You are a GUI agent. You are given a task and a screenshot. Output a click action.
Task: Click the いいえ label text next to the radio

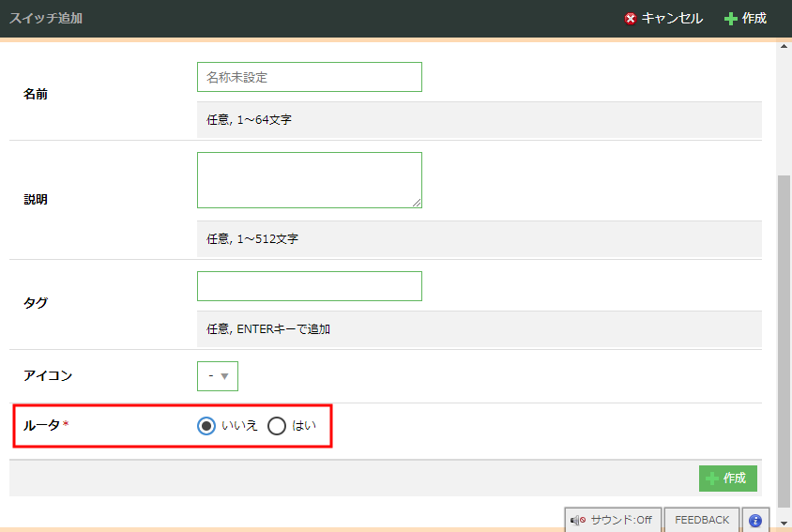coord(239,426)
